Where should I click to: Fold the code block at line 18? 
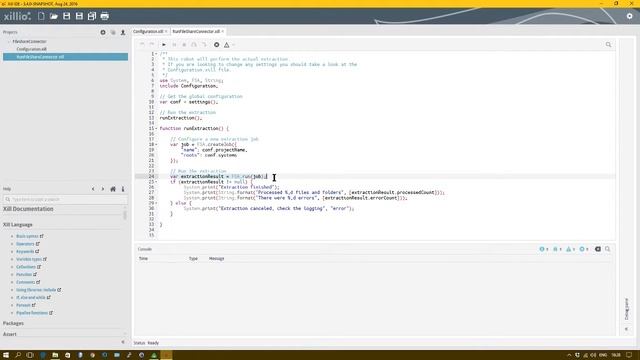(x=156, y=144)
